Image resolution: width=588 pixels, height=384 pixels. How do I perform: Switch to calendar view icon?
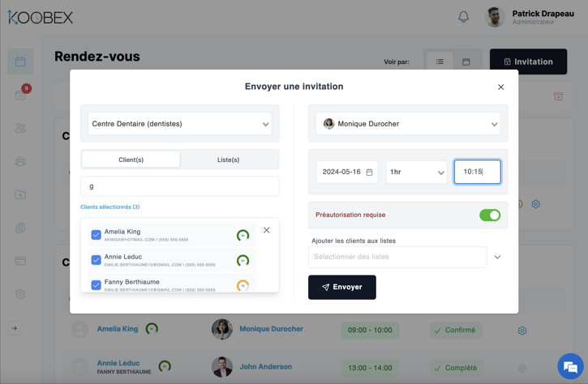click(466, 62)
